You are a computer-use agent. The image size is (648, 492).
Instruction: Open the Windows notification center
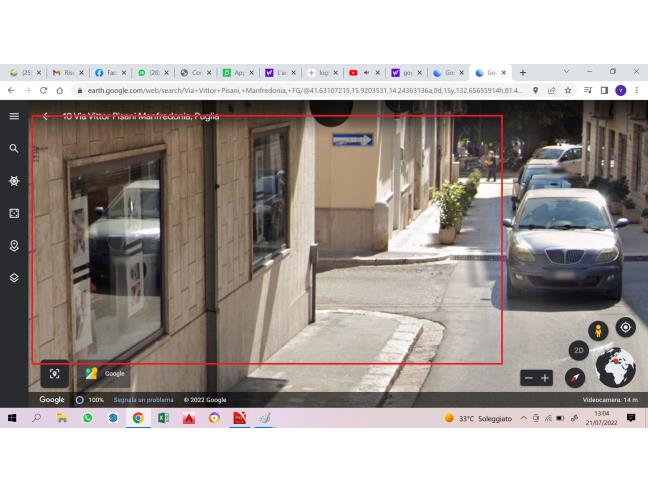point(631,418)
